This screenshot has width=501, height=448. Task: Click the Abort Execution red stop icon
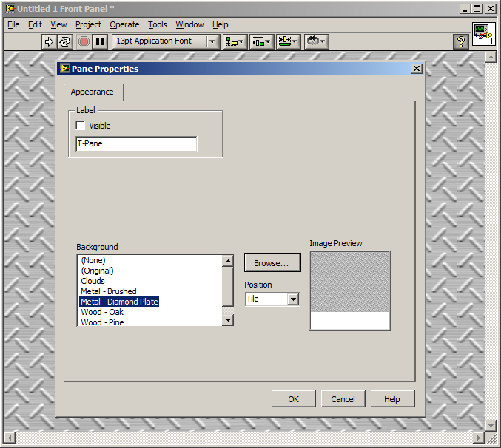click(x=84, y=42)
